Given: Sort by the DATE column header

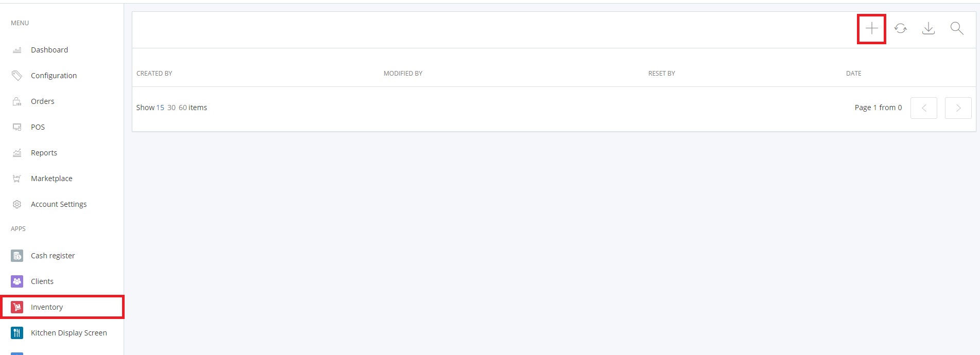Looking at the screenshot, I should tap(854, 74).
